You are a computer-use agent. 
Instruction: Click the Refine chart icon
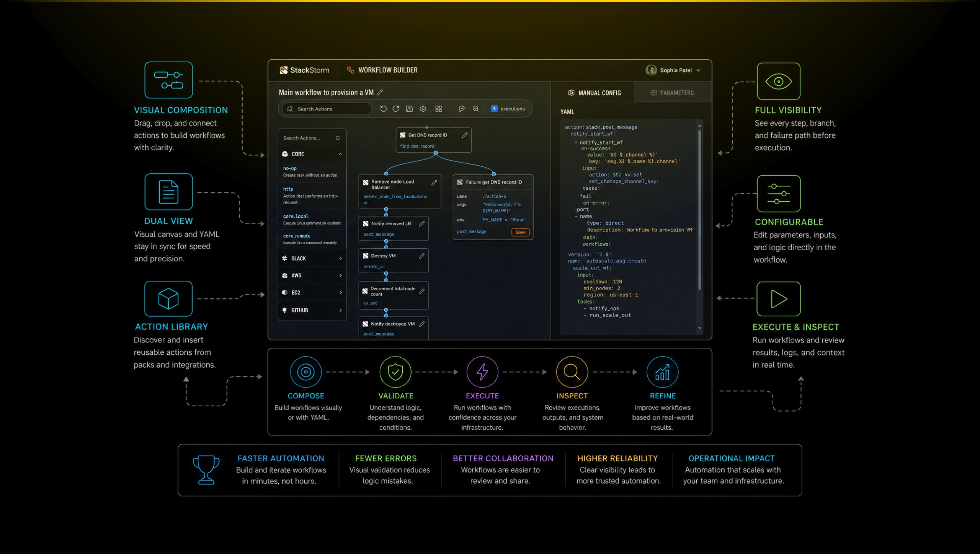coord(662,372)
